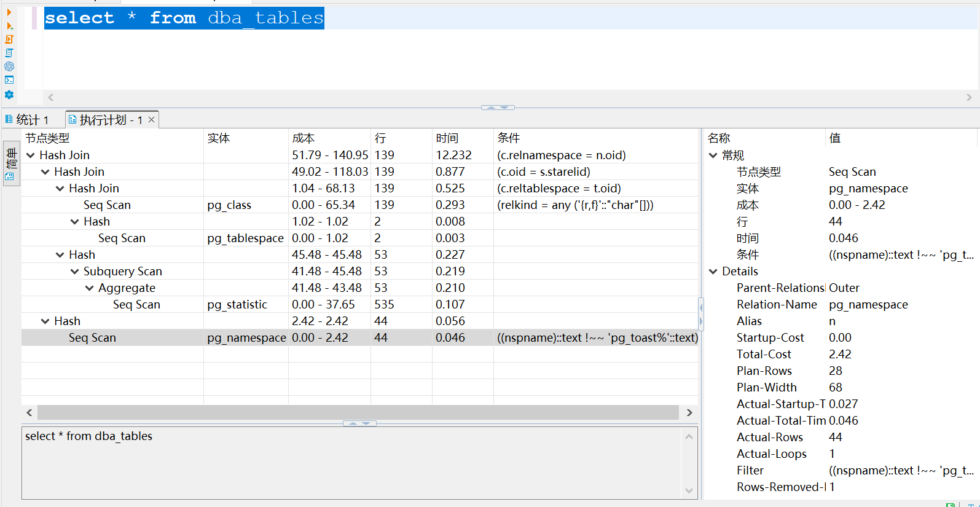Screen dimensions: 980x507
Task: Click the SQL text panel scroll up arrow
Action: coord(689,437)
